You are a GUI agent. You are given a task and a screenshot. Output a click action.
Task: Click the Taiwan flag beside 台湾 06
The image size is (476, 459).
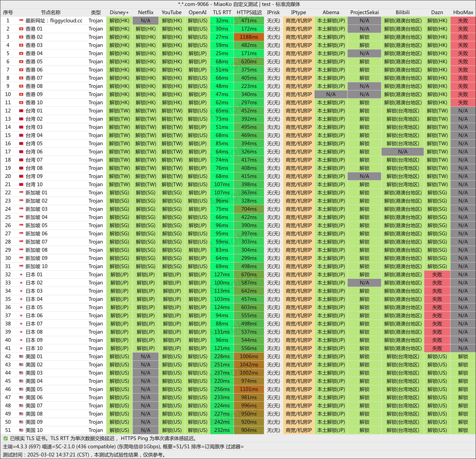click(21, 152)
